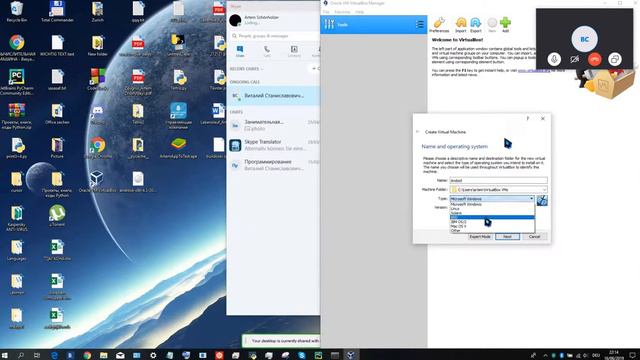Open the JetBrains PyCharm Community desktop icon
Screen dimensions: 640x360
(16, 82)
